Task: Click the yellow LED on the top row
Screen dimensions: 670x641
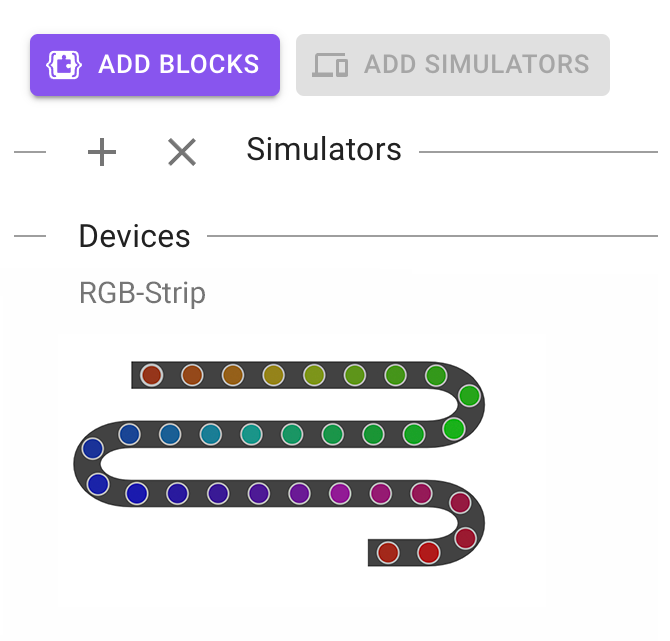Action: pos(273,375)
